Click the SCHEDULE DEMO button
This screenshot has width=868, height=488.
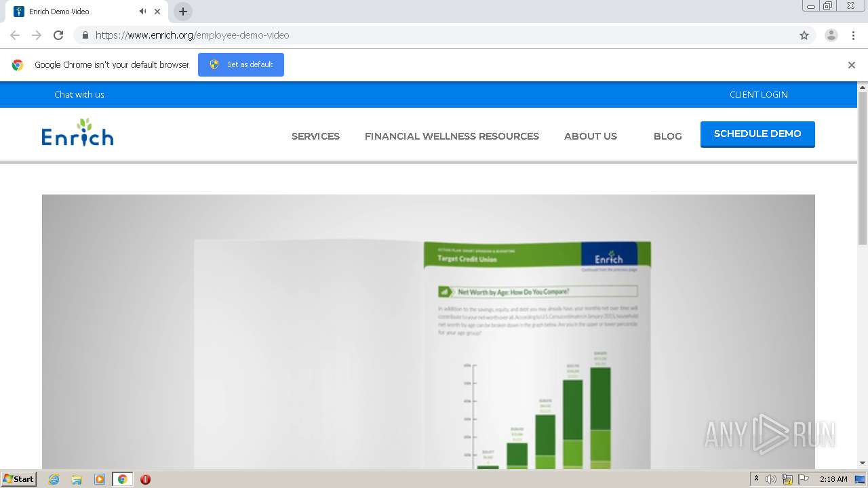[x=757, y=134]
